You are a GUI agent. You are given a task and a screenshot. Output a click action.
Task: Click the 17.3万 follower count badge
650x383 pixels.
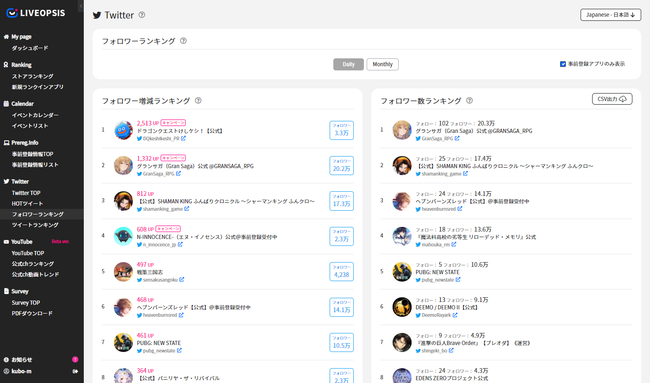coord(342,201)
